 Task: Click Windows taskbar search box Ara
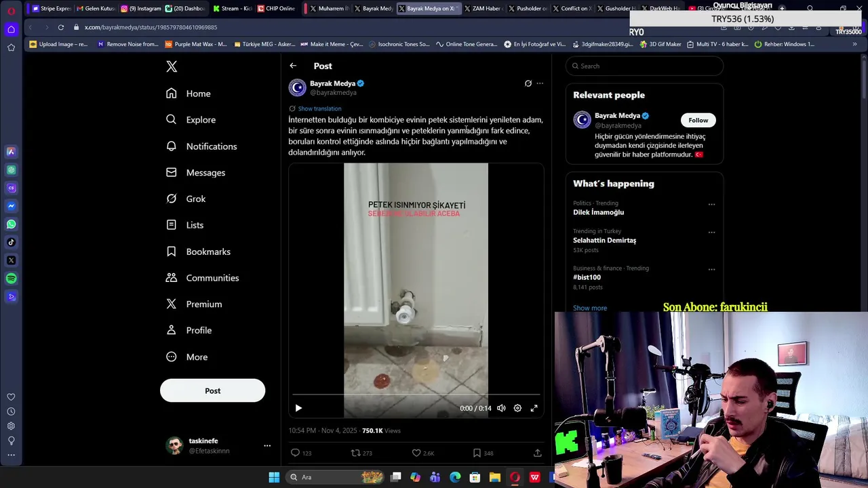pos(336,477)
